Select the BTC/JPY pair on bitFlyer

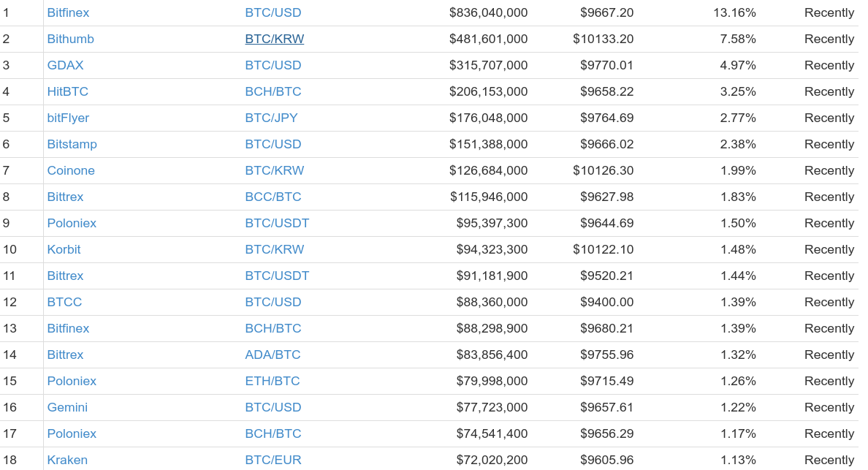[x=271, y=118]
